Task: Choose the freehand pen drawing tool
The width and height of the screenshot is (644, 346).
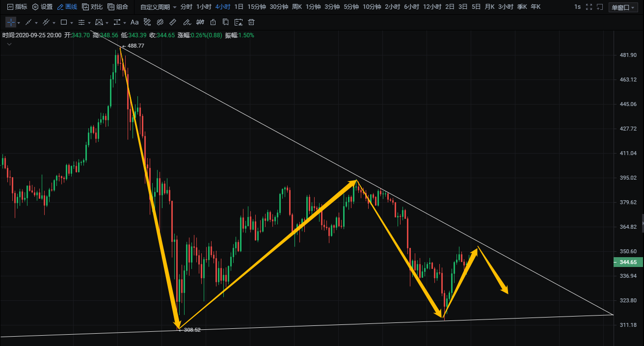Action: coord(187,23)
